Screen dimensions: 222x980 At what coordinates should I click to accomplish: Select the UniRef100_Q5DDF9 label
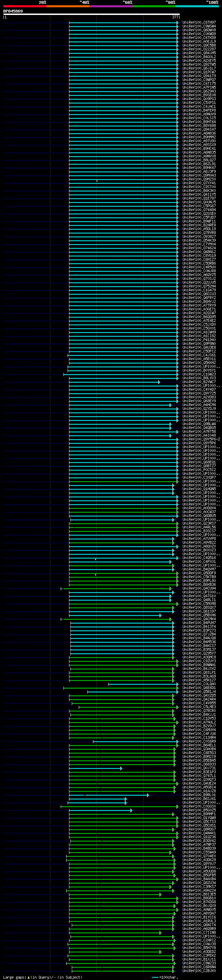point(199,573)
